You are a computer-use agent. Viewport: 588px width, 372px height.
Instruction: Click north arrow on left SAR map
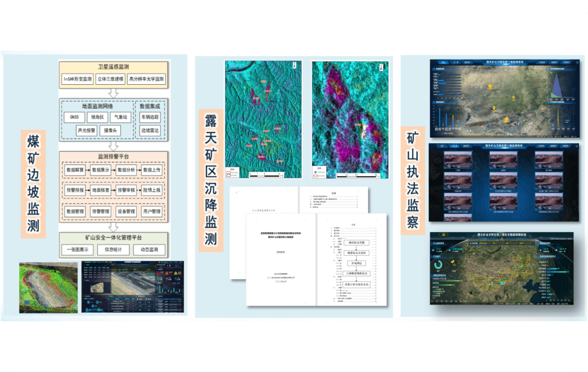(294, 65)
